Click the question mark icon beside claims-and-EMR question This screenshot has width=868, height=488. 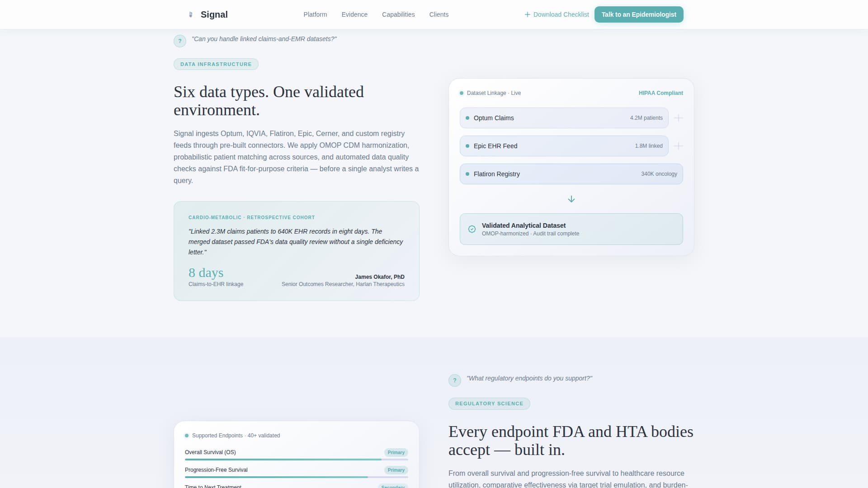[180, 41]
